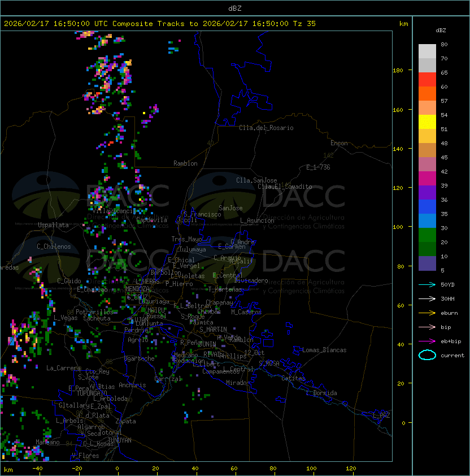Screen dimensions: 470x476
Task: Click the S_ROSA map label
Action: pos(269,364)
